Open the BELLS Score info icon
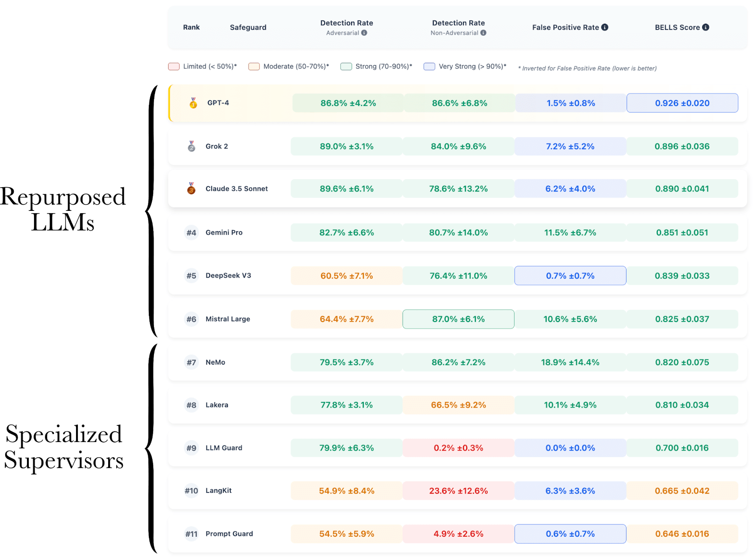 click(x=706, y=27)
